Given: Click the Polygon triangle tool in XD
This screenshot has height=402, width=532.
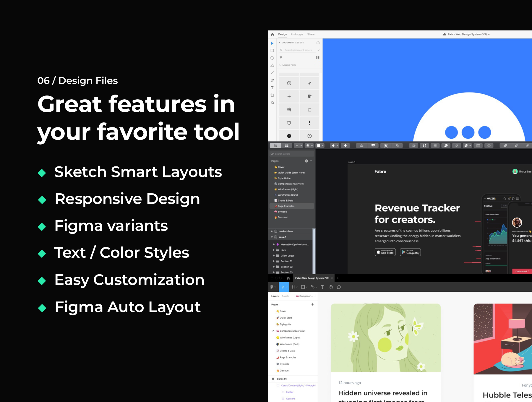Looking at the screenshot, I should tap(272, 65).
